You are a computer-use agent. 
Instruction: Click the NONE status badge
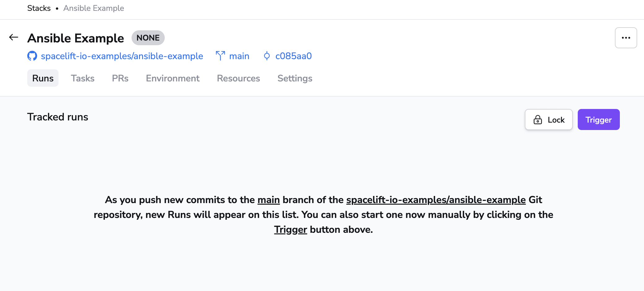[148, 38]
